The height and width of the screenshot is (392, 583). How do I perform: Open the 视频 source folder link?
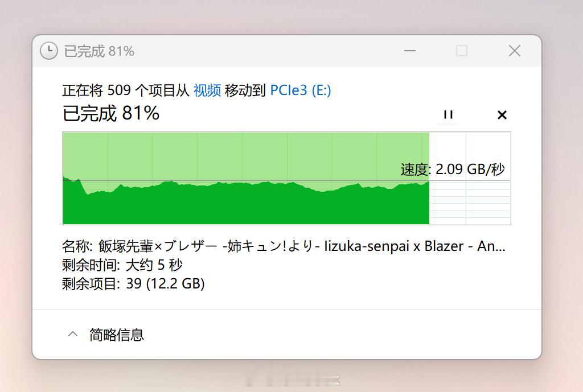coord(207,90)
